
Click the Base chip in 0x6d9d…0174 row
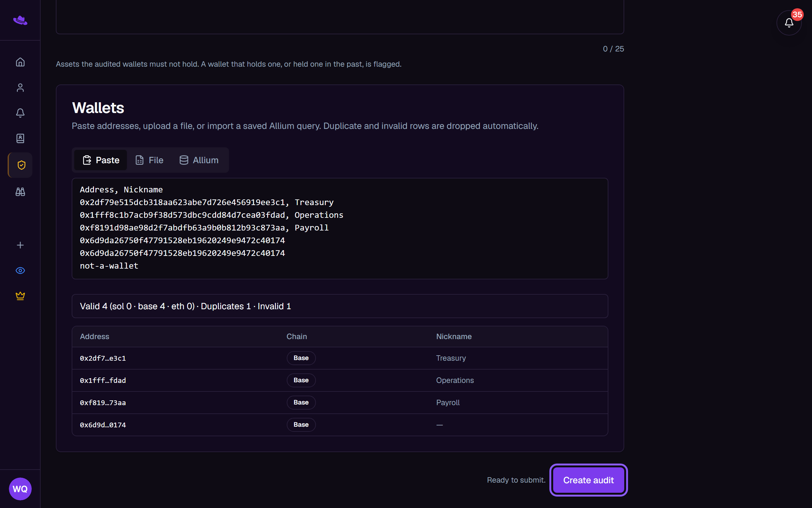tap(301, 424)
